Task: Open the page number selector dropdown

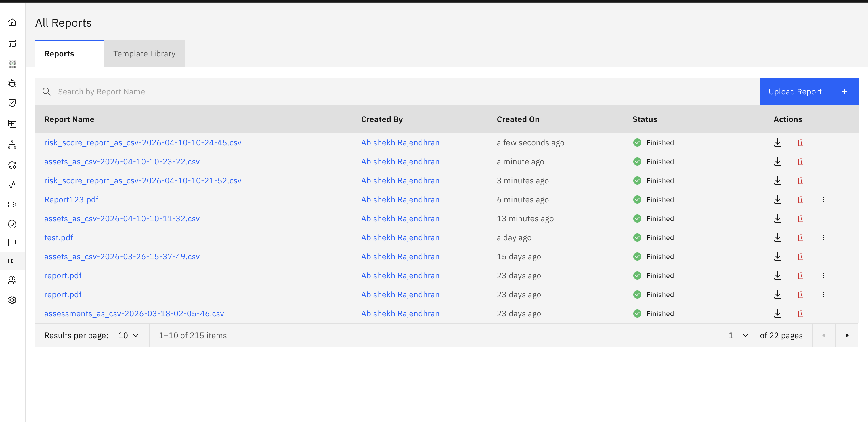Action: coord(738,335)
